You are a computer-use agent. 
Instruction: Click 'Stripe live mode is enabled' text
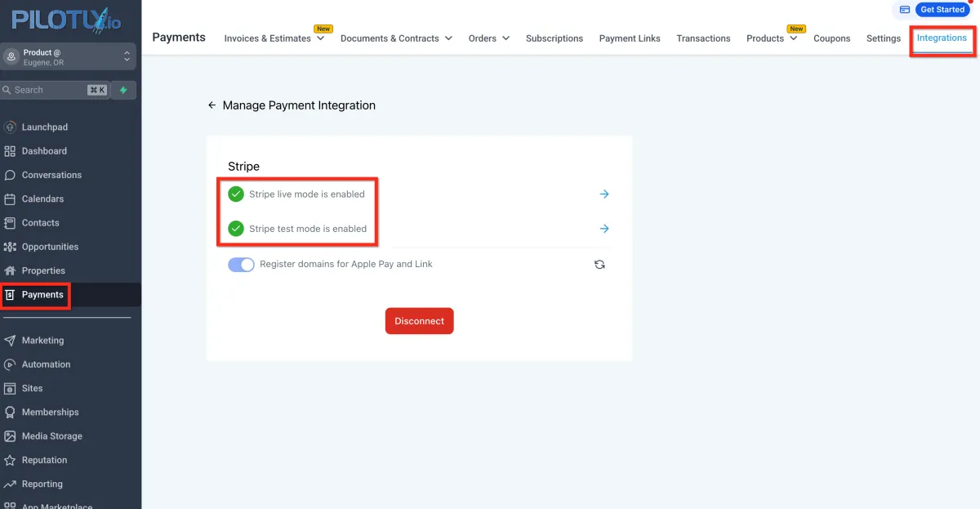point(307,194)
